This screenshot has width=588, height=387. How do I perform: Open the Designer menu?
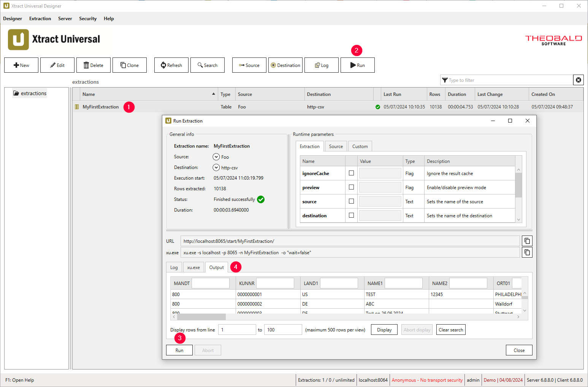coord(13,19)
